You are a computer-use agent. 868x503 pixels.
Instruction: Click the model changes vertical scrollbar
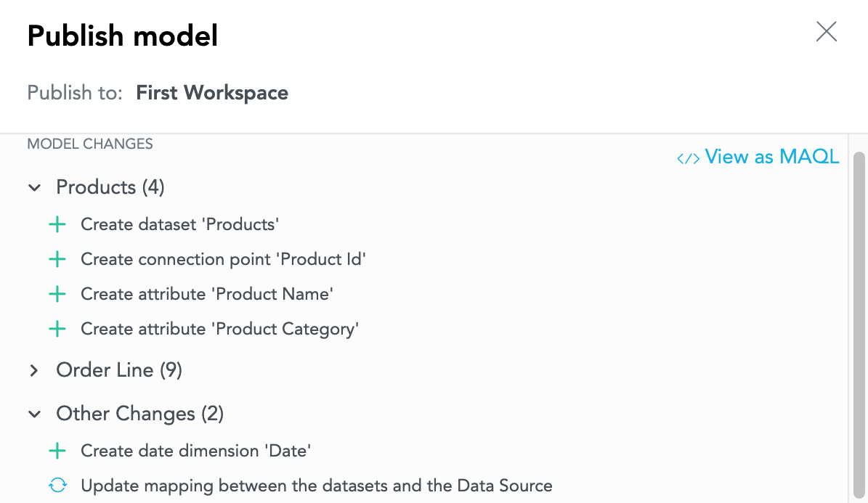[859, 325]
